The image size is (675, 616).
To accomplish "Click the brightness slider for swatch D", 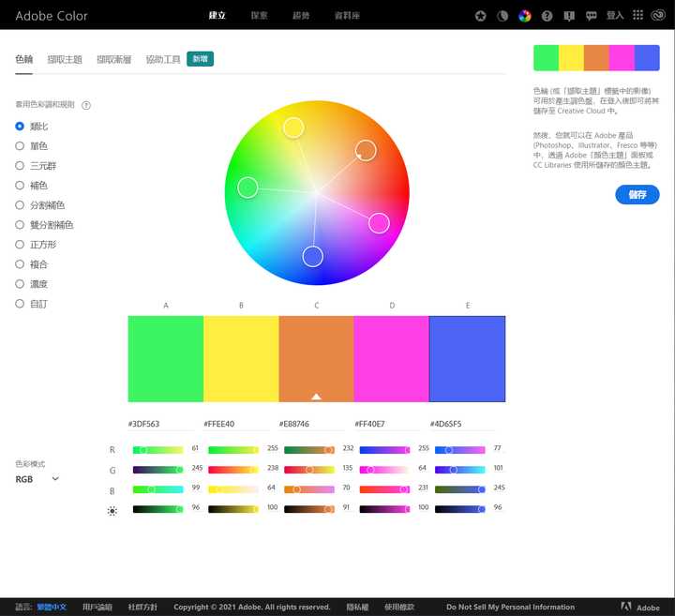I will coord(385,509).
